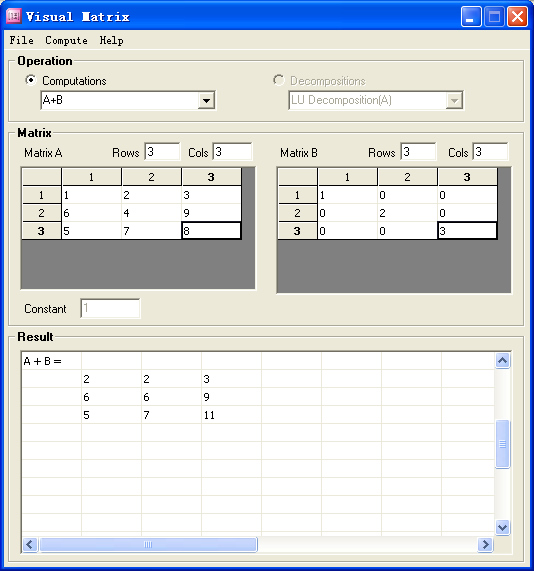Image resolution: width=534 pixels, height=571 pixels.
Task: Select Matrix A column 3 header
Action: click(x=211, y=177)
